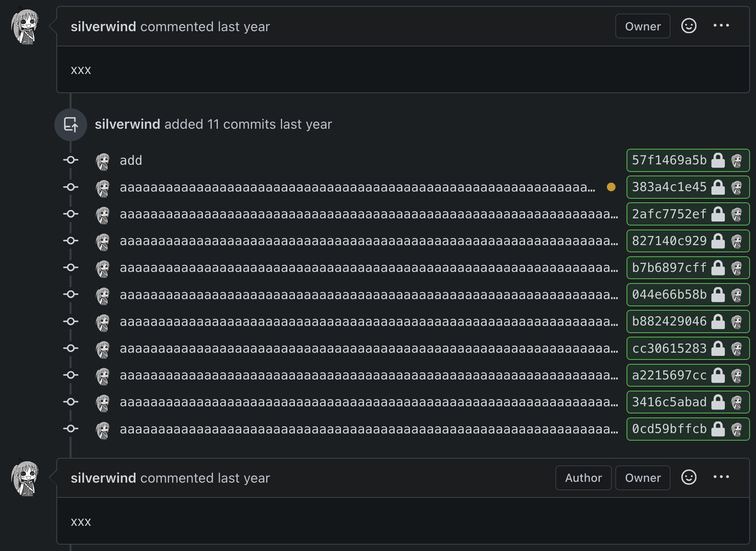Click the lock icon on commit 0cd59bffcb
The image size is (756, 551).
click(x=718, y=429)
